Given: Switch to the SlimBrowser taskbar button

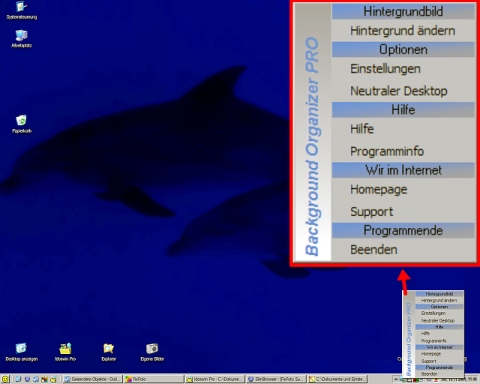Looking at the screenshot, I should click(276, 379).
